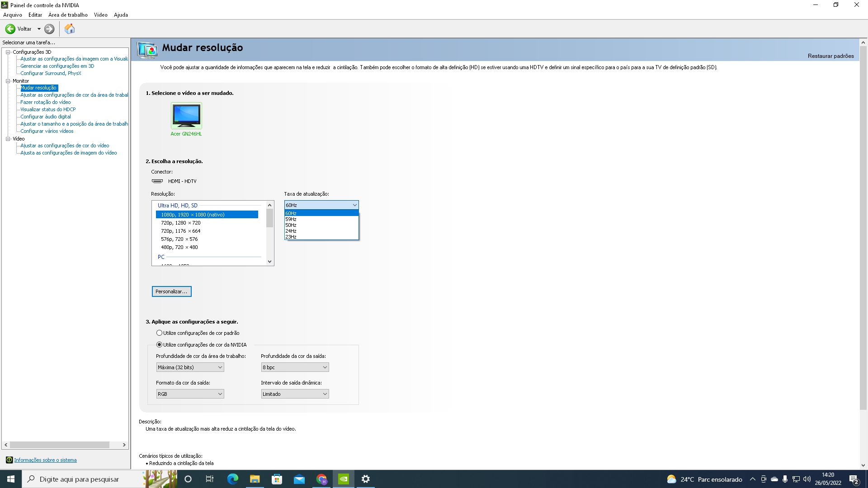Open 'Visualizar status do HDCP' task
Viewport: 868px width, 488px height.
(48, 109)
